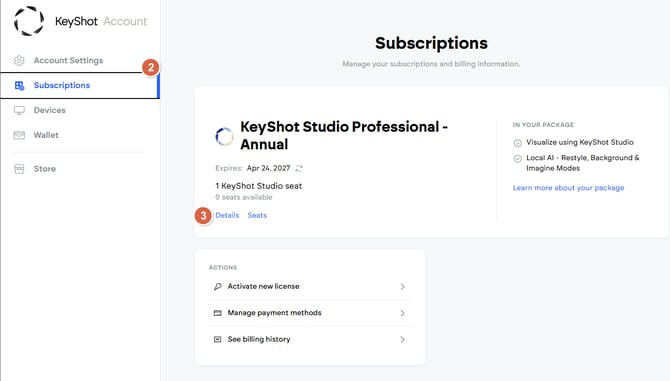Click the Devices monitor icon
Viewport: 670px width, 381px height.
(19, 110)
